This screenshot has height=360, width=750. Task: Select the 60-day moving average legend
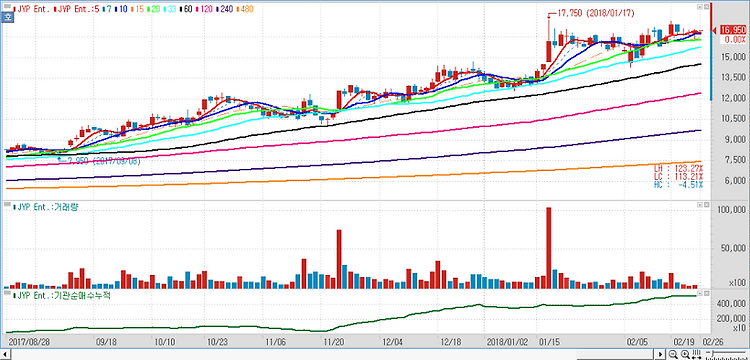(186, 9)
